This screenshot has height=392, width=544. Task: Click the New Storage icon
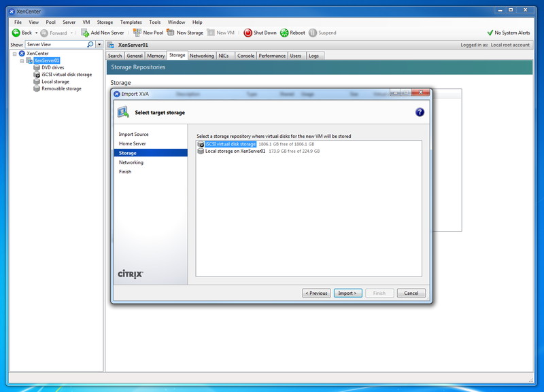pyautogui.click(x=171, y=32)
